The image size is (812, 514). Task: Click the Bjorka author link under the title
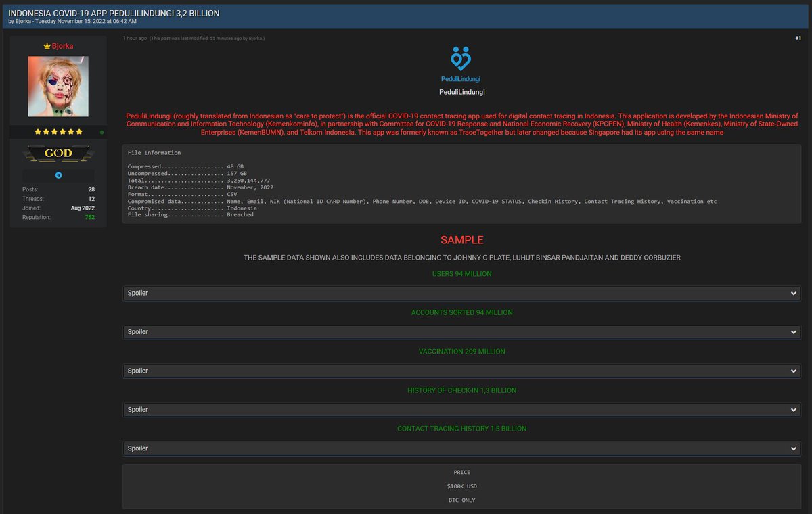coord(24,22)
